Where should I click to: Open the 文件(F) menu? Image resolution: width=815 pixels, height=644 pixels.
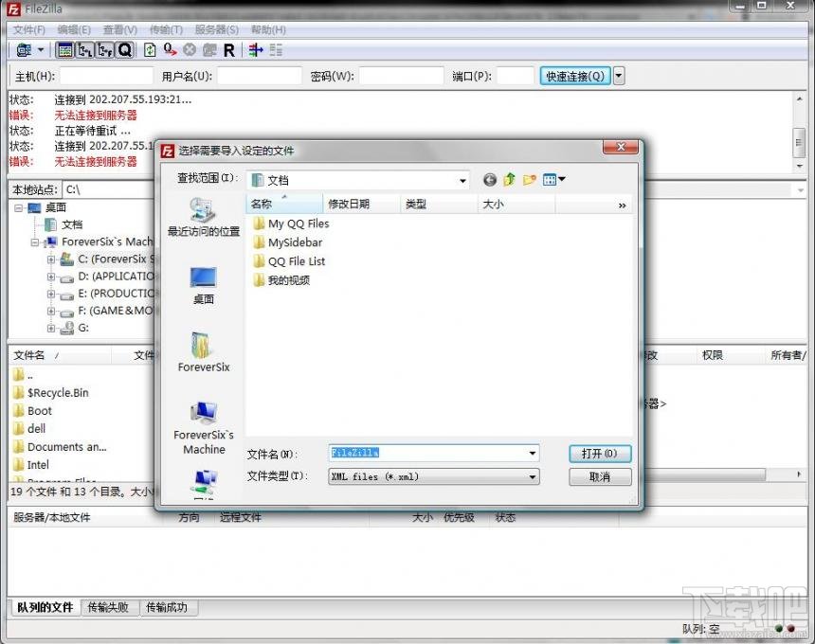(x=29, y=30)
